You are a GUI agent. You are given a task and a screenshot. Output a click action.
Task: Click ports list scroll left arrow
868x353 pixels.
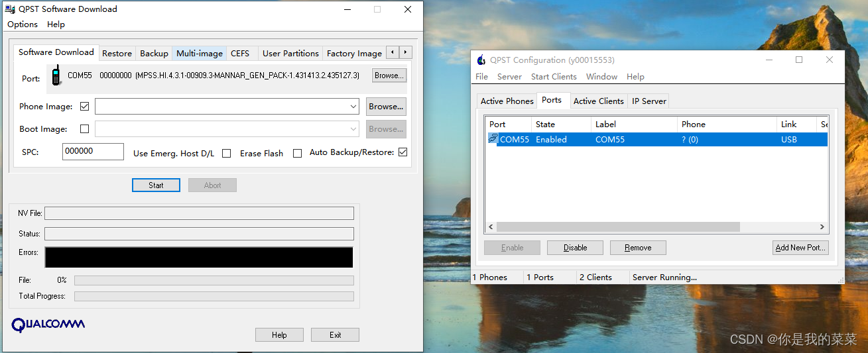pos(491,227)
